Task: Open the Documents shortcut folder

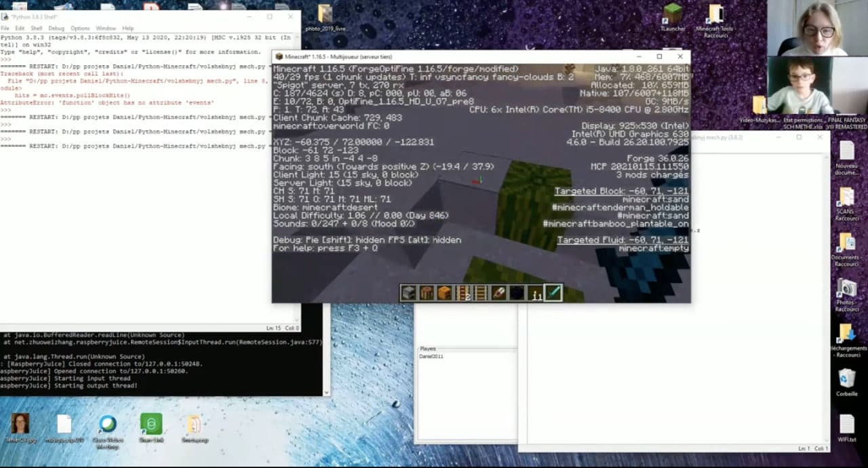Action: tap(846, 250)
